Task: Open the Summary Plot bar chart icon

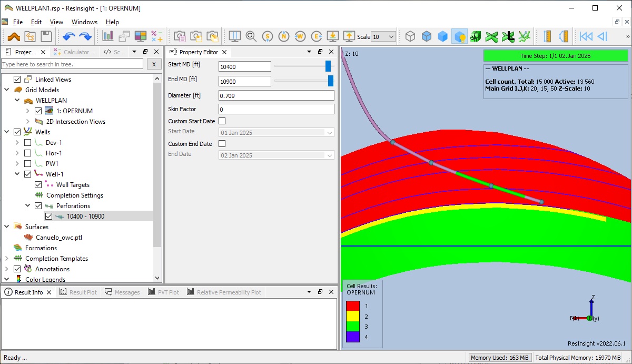Action: [108, 36]
